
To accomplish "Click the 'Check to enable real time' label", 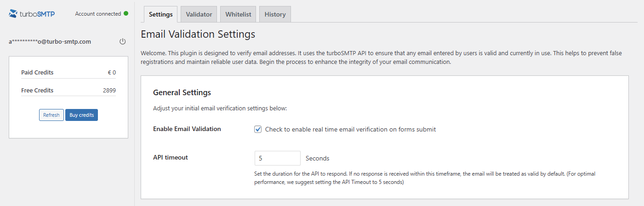I will pos(350,129).
